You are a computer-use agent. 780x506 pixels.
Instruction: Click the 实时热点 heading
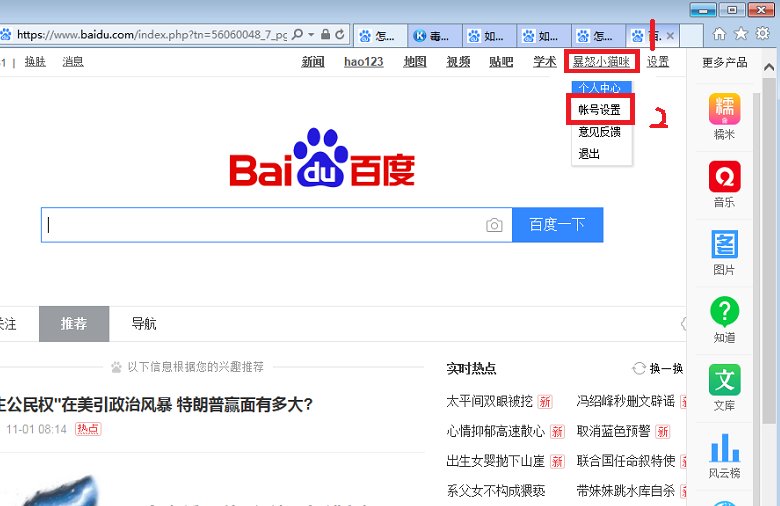471,368
